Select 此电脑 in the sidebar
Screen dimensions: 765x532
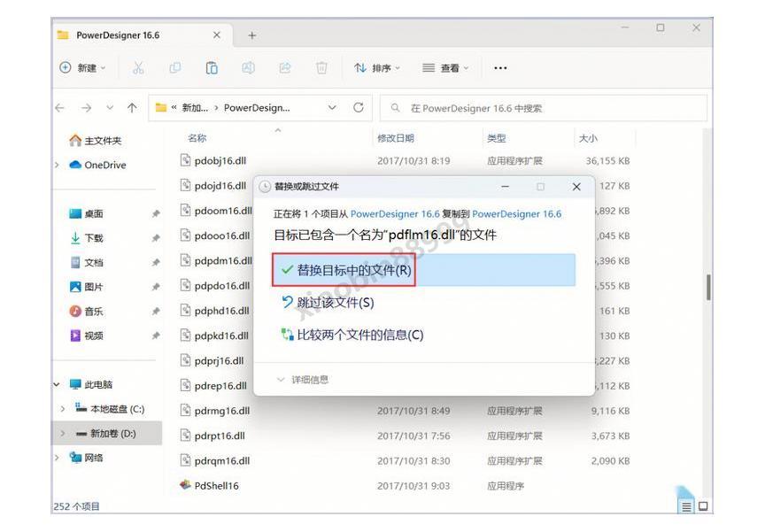point(90,384)
